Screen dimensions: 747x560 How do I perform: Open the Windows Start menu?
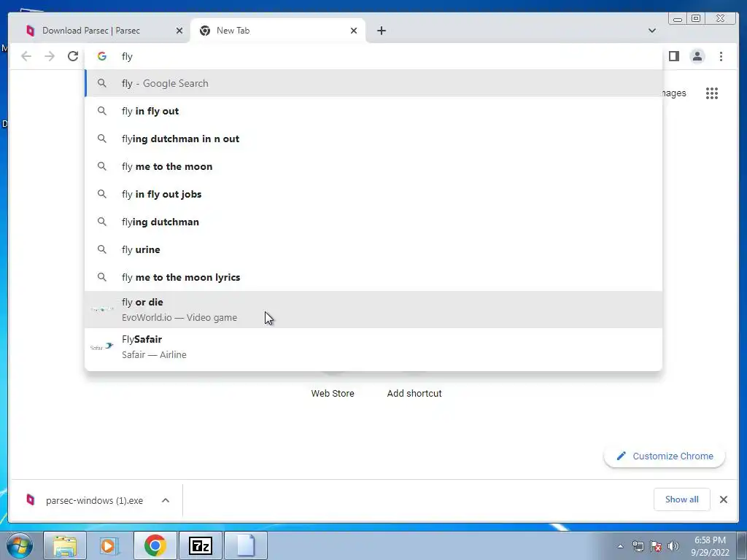(x=20, y=545)
